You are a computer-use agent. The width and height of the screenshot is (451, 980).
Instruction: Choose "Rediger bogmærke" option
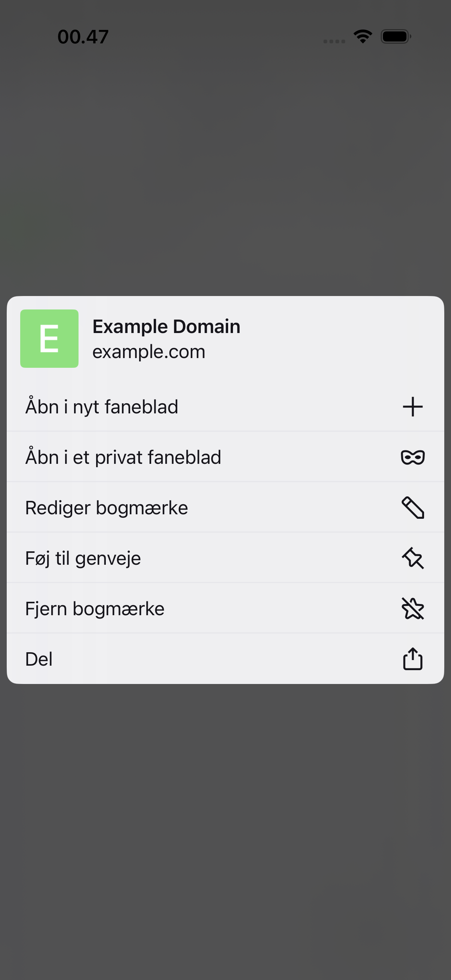[225, 508]
